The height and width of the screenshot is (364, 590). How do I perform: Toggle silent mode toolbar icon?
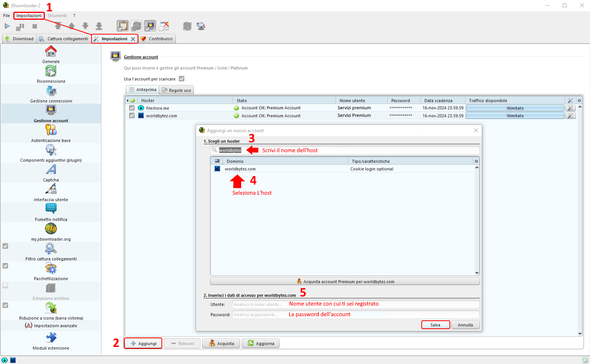164,26
